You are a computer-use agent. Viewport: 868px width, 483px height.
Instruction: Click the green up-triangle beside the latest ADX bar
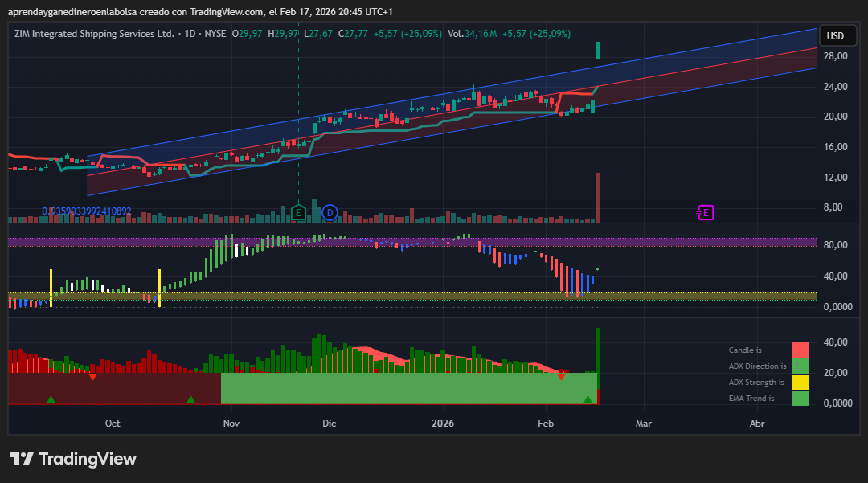click(x=588, y=399)
